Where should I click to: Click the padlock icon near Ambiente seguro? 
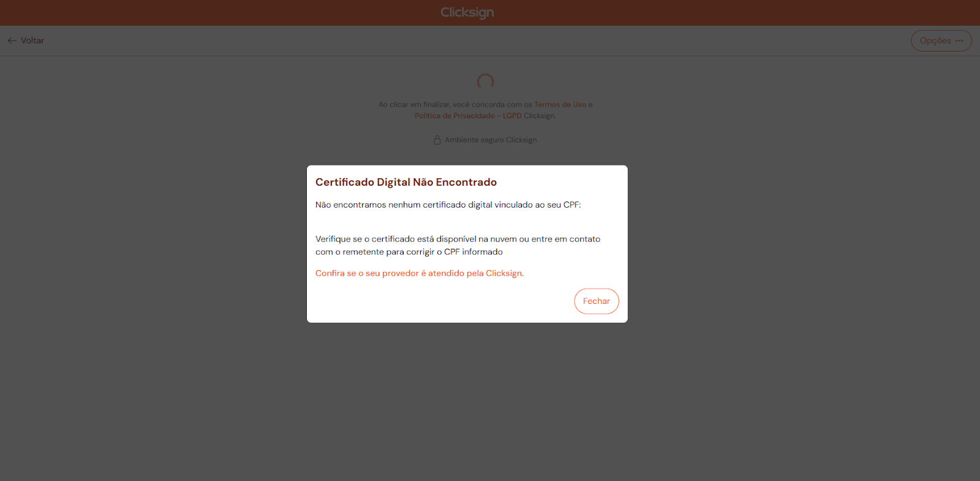point(437,140)
